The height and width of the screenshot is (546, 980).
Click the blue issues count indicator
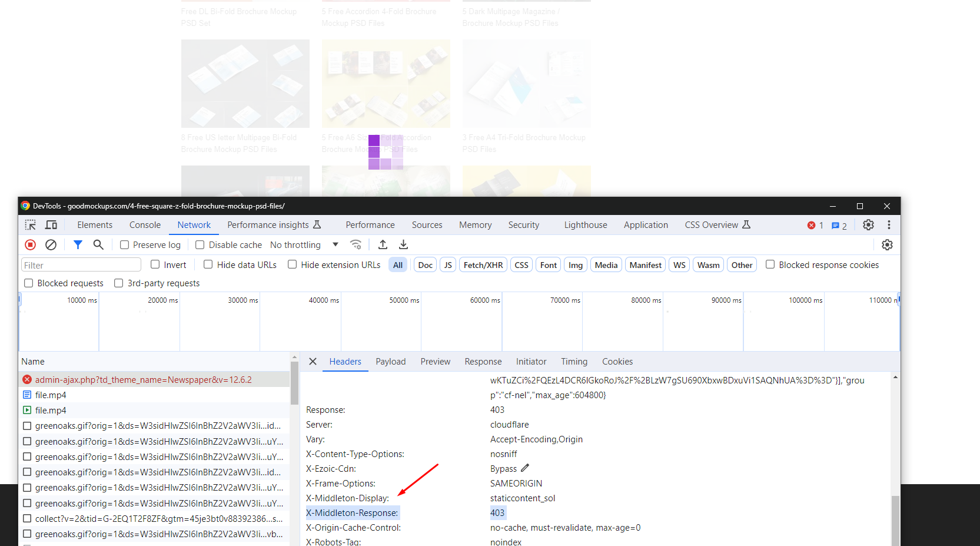click(839, 226)
